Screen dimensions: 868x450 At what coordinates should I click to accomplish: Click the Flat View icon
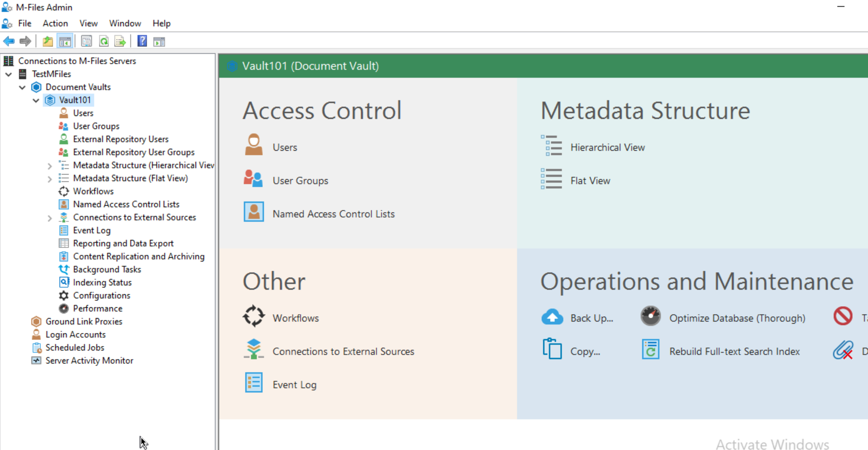click(x=552, y=179)
